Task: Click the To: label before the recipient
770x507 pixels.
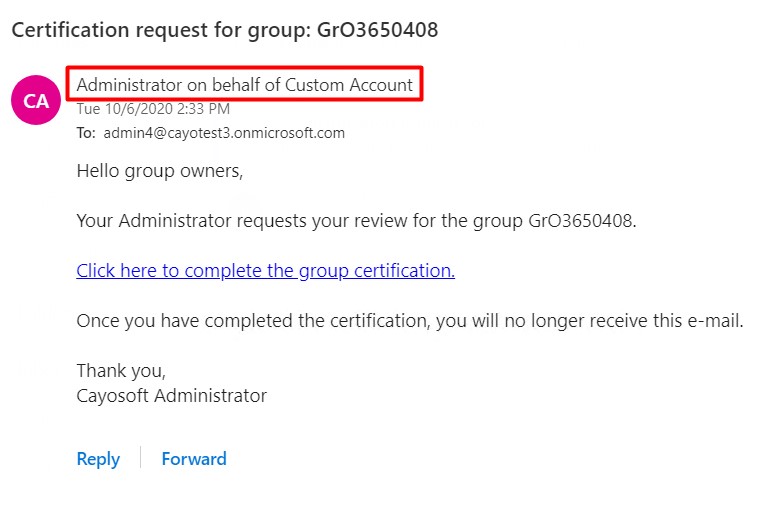Action: pyautogui.click(x=86, y=133)
